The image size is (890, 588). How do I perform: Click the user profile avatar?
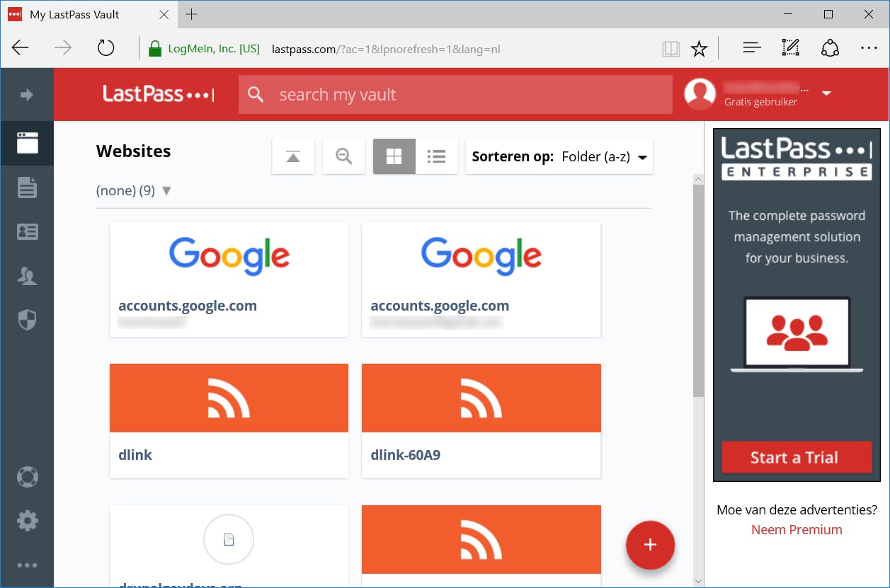tap(700, 94)
